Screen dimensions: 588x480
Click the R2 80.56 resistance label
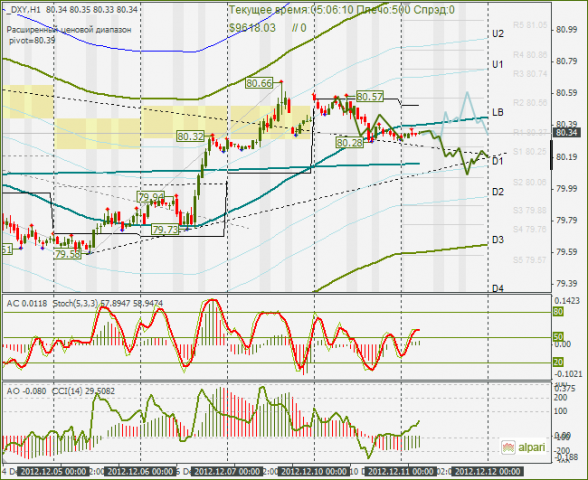pos(530,103)
